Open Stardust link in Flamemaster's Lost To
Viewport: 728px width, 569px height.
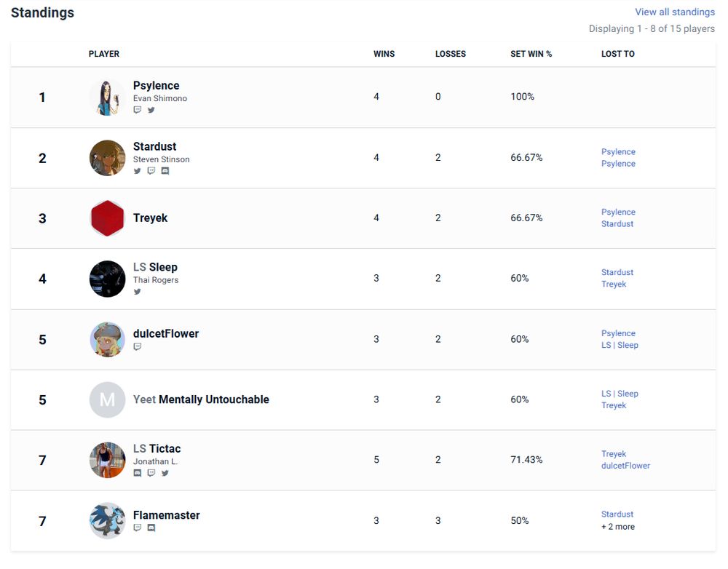click(617, 514)
